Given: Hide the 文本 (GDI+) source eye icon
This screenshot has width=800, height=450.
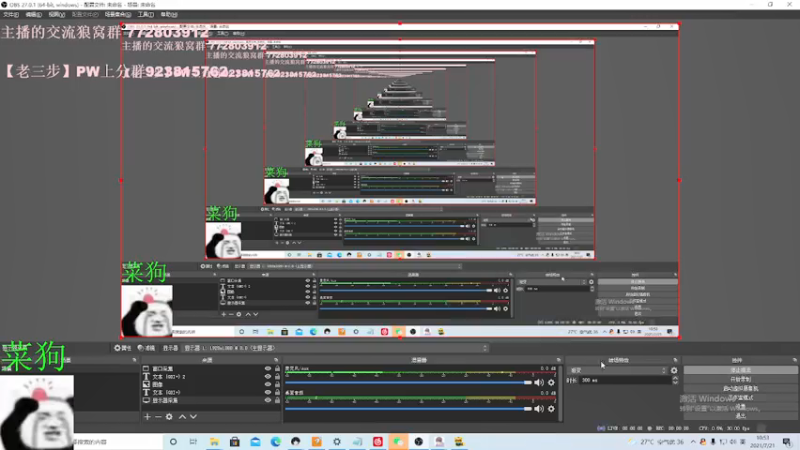Looking at the screenshot, I should pos(267,392).
